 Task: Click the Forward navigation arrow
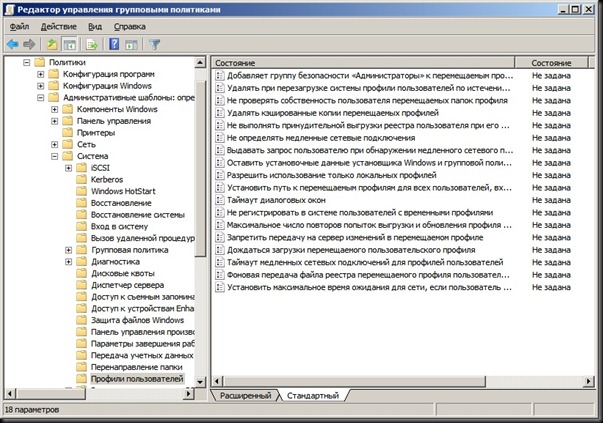click(30, 44)
